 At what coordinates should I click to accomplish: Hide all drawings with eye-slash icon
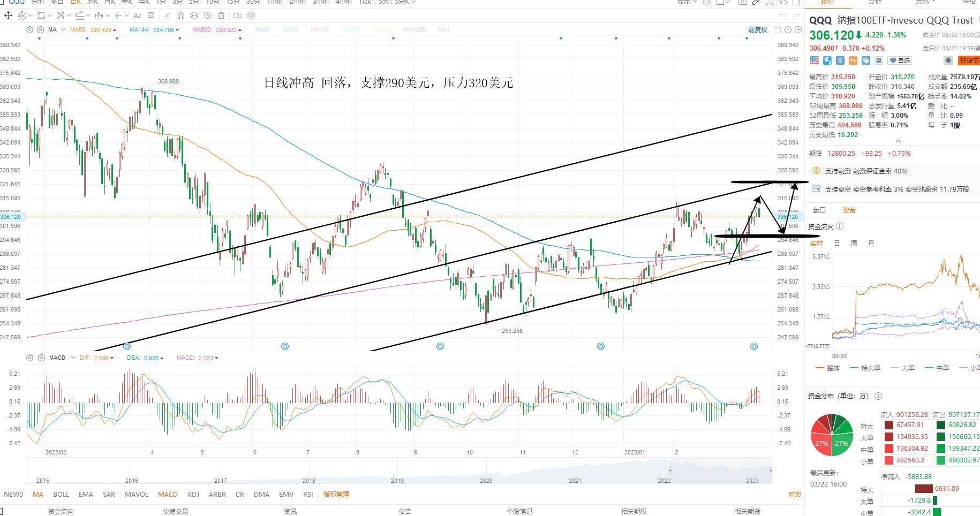tap(208, 16)
